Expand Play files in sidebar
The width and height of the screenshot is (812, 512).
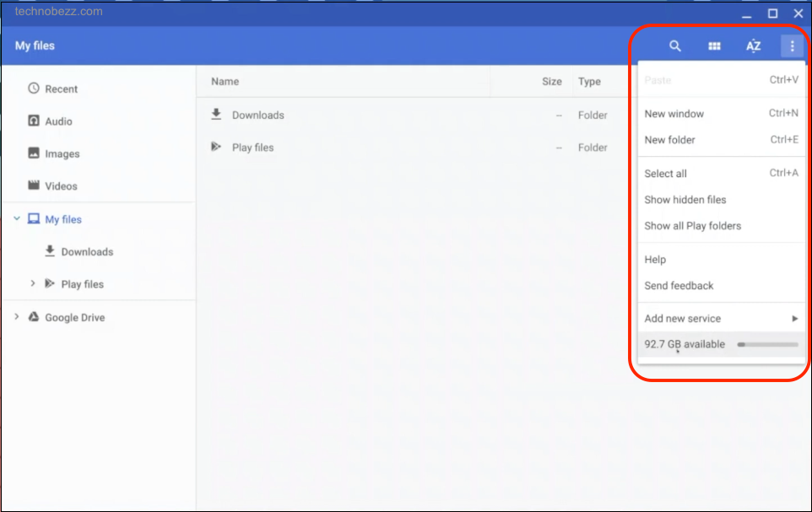33,283
